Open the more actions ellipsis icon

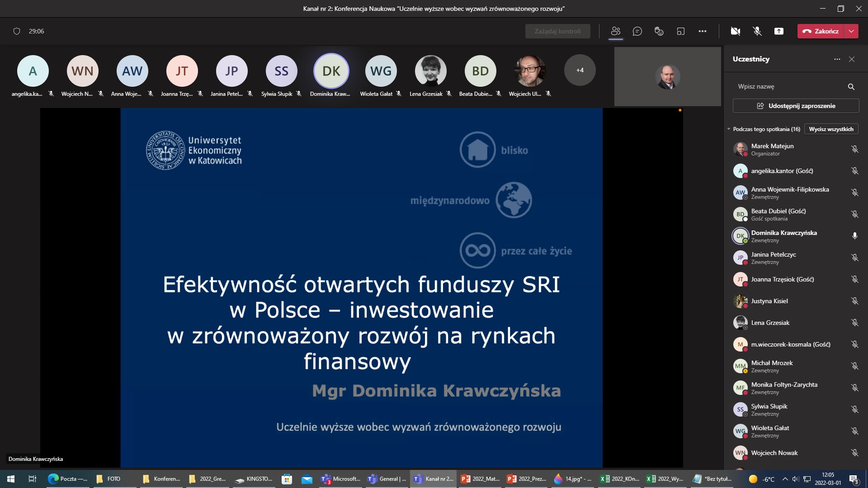tap(703, 31)
